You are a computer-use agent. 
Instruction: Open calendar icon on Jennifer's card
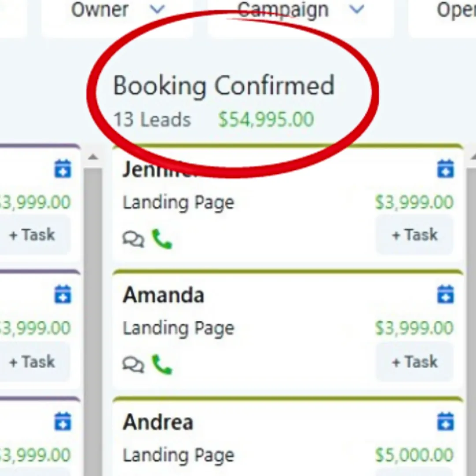coord(445,168)
